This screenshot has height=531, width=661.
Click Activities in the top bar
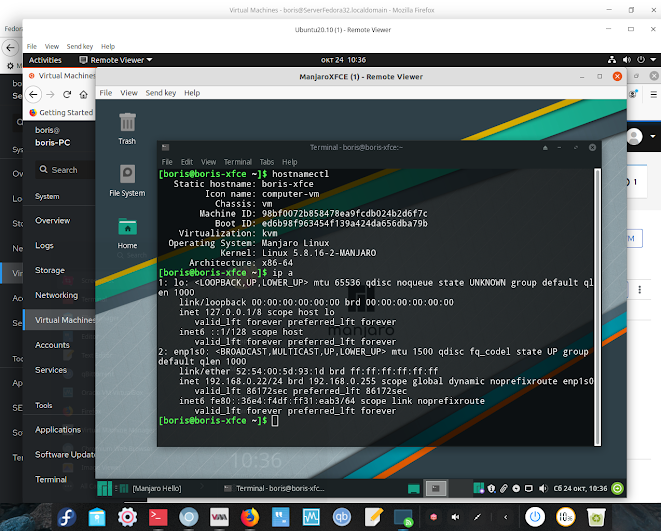click(x=45, y=60)
